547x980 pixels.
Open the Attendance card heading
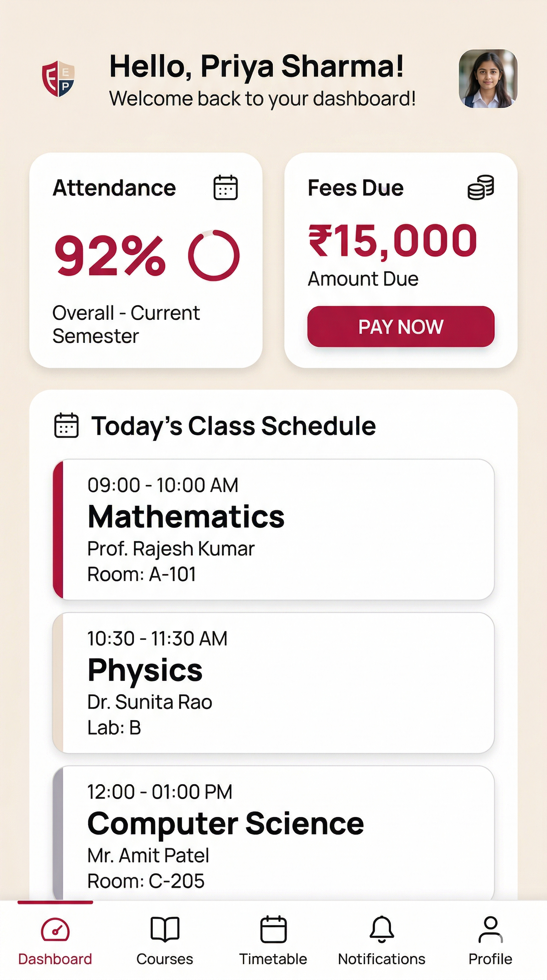[114, 188]
